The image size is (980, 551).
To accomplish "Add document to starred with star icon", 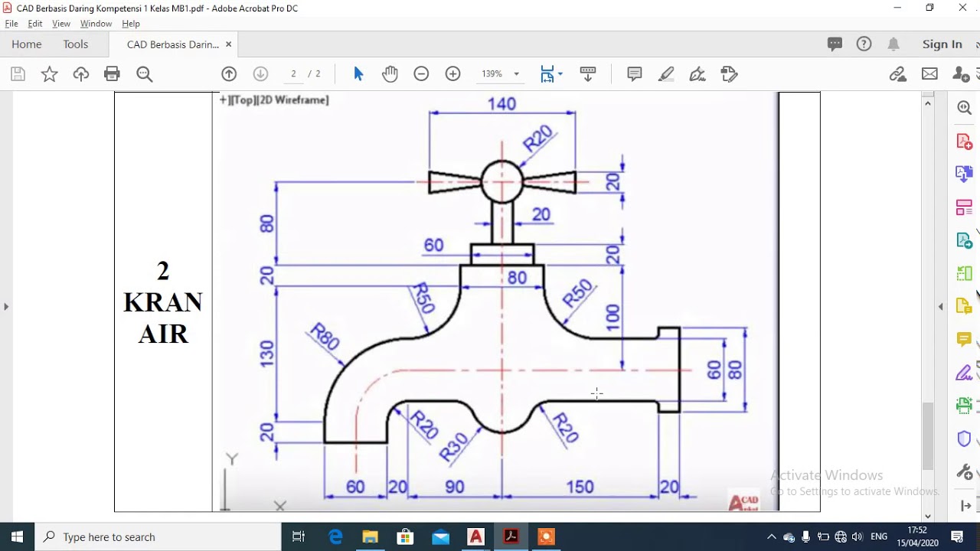I will point(49,74).
